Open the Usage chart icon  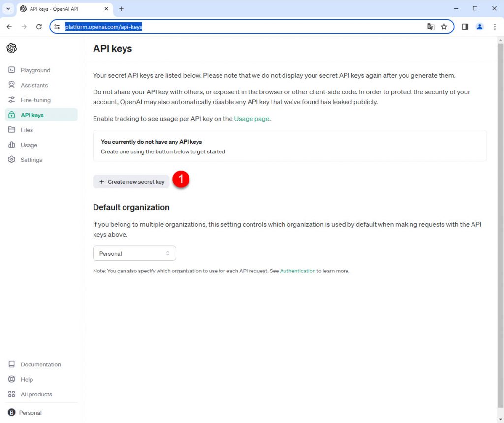[12, 145]
